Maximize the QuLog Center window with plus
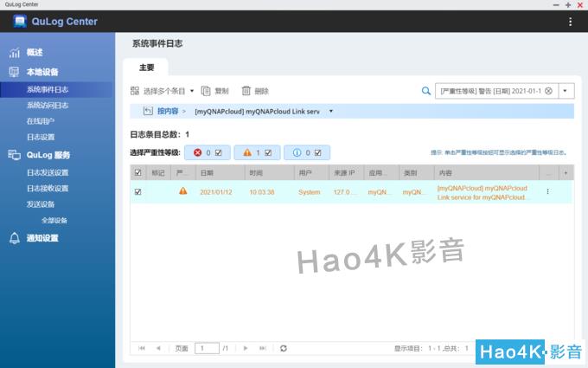Image resolution: width=588 pixels, height=368 pixels. tap(568, 5)
